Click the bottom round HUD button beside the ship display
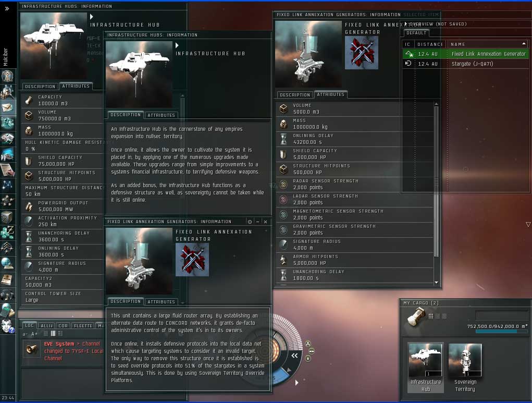The height and width of the screenshot is (403, 532). [308, 359]
